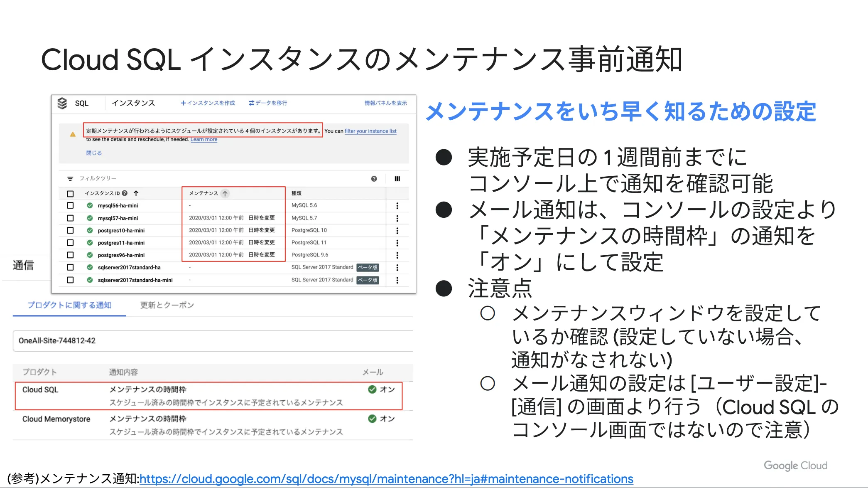Viewport: 868px width, 488px height.
Task: Open instance name mysql56-ha-mini
Action: (x=118, y=206)
